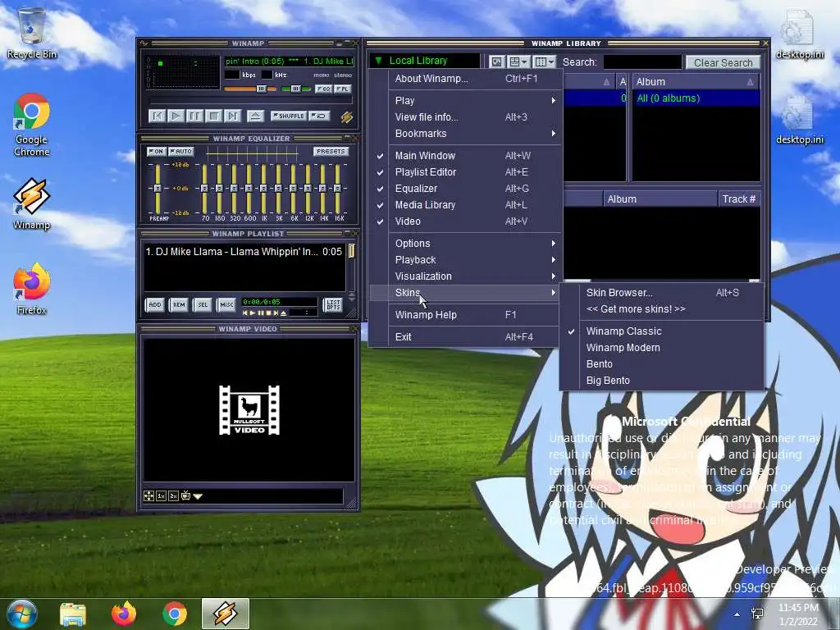This screenshot has width=840, height=630.
Task: Toggle Equalizer menu checkmark
Action: (x=465, y=189)
